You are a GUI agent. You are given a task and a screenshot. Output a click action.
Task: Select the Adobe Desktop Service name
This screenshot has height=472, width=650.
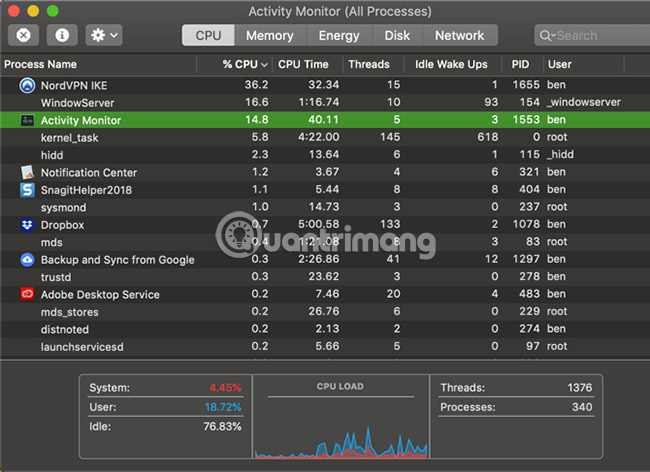[x=100, y=294]
